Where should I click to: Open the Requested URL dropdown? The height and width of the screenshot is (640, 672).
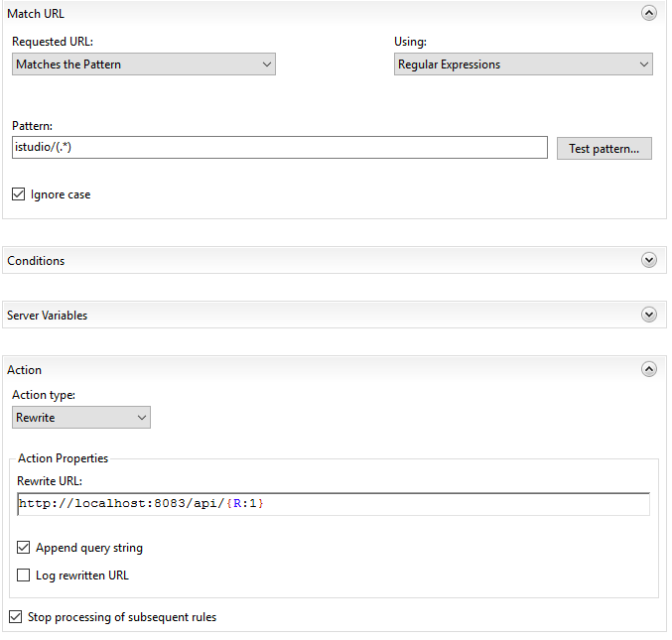(144, 64)
